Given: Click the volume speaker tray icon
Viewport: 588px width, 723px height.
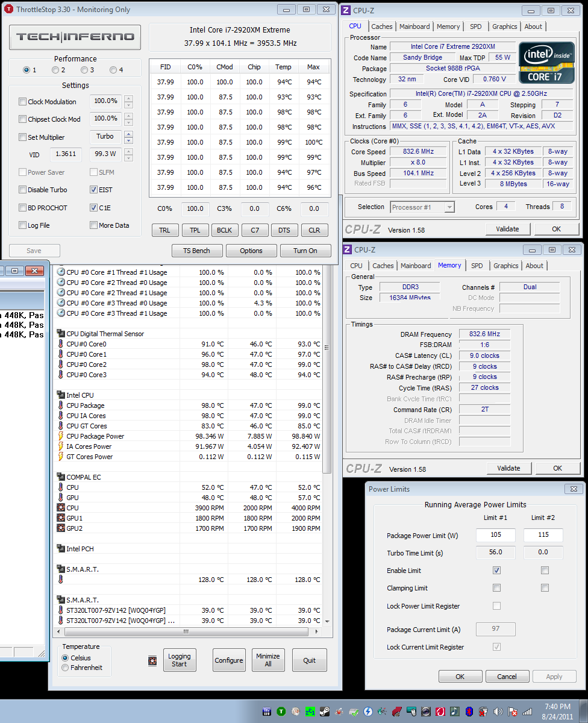Looking at the screenshot, I should (x=498, y=712).
